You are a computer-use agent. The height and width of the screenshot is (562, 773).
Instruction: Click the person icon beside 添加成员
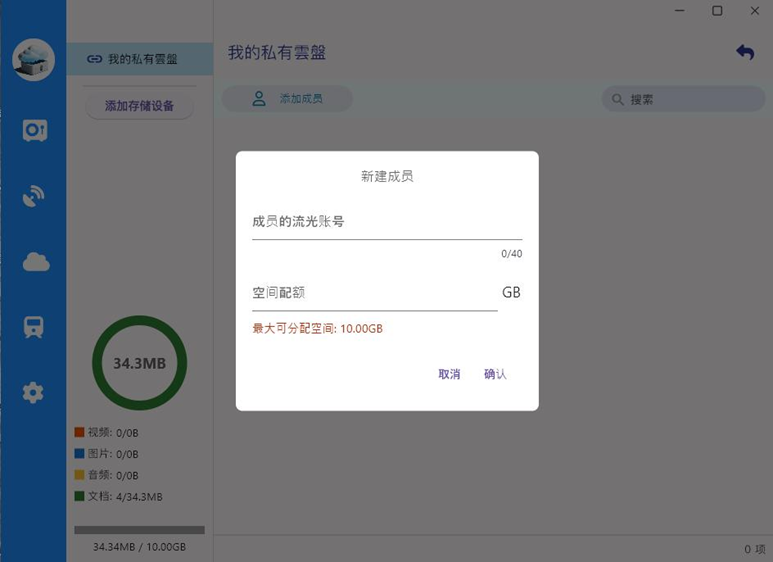(x=259, y=99)
